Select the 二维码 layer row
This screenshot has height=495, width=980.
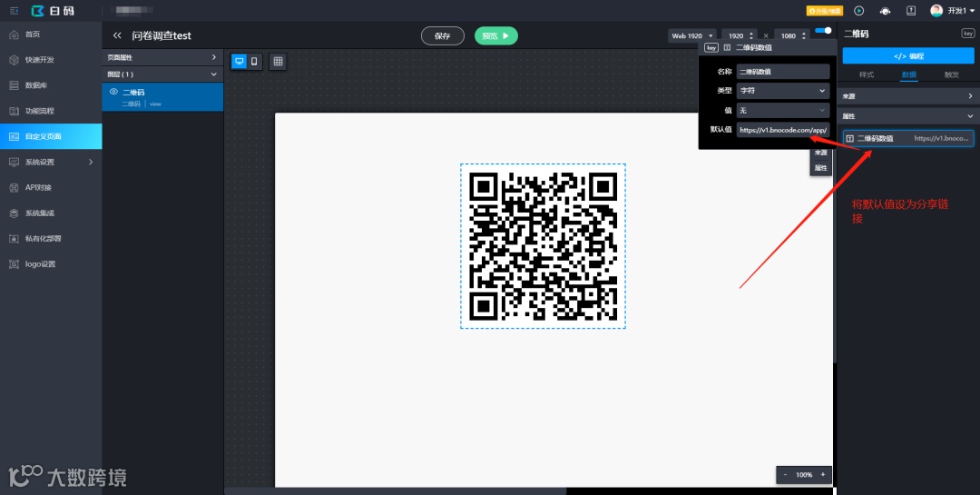click(x=162, y=97)
